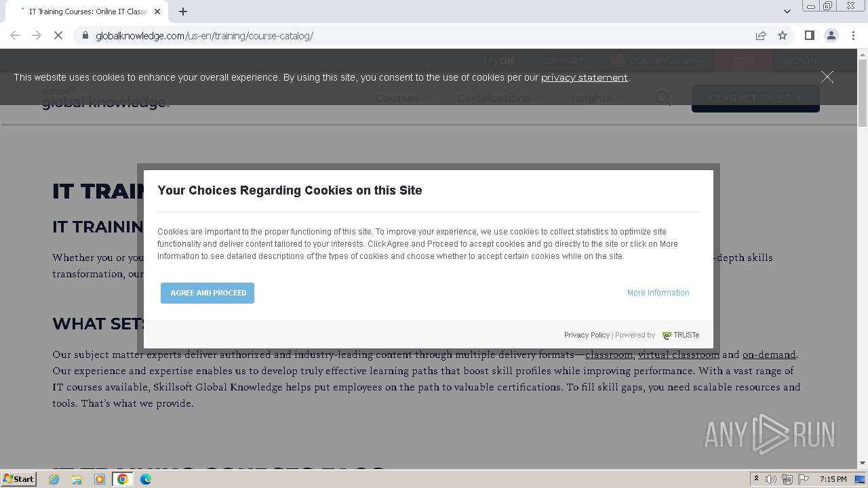Stop loading page using browser X button
This screenshot has height=488, width=868.
[x=58, y=35]
